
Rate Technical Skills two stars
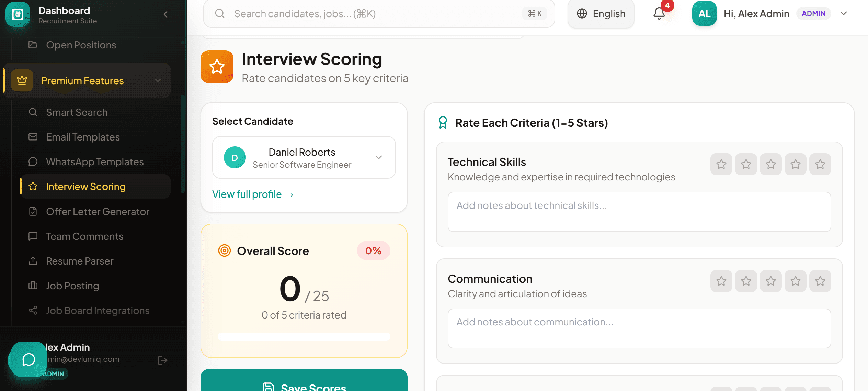pyautogui.click(x=746, y=164)
